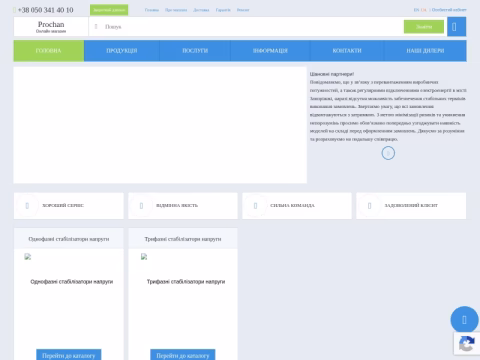The image size is (480, 360).
Task: Open the НАШІ ДИЛЕРИ navigation tab
Action: (425, 51)
